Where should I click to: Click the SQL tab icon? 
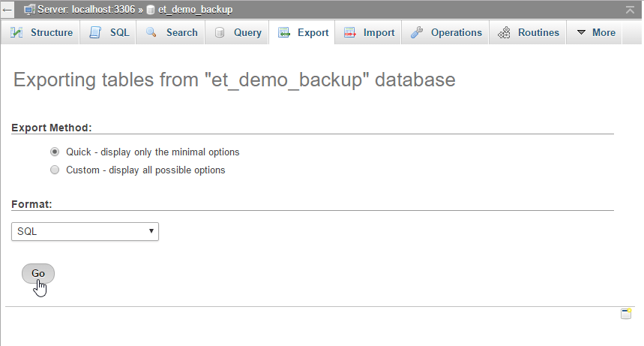[x=95, y=33]
